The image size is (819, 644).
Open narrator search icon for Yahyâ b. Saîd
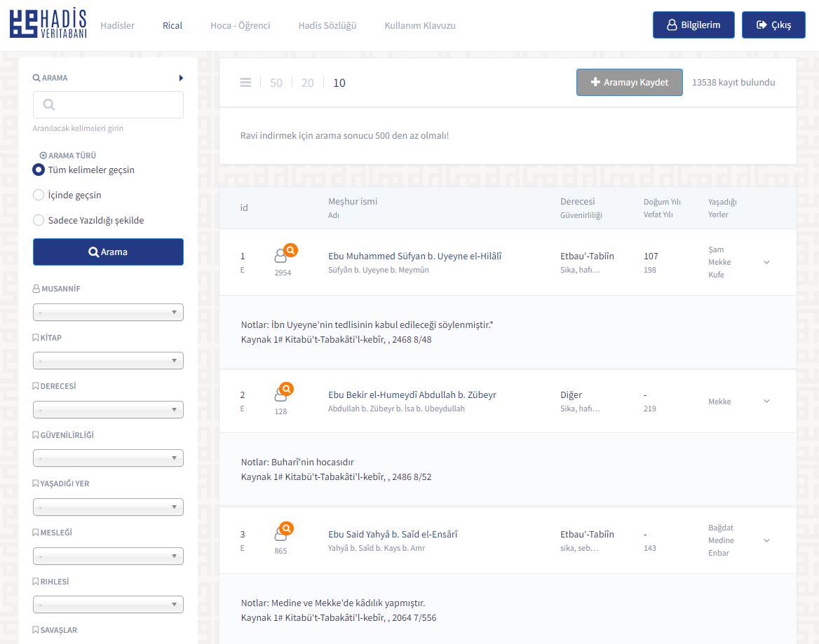pyautogui.click(x=286, y=528)
